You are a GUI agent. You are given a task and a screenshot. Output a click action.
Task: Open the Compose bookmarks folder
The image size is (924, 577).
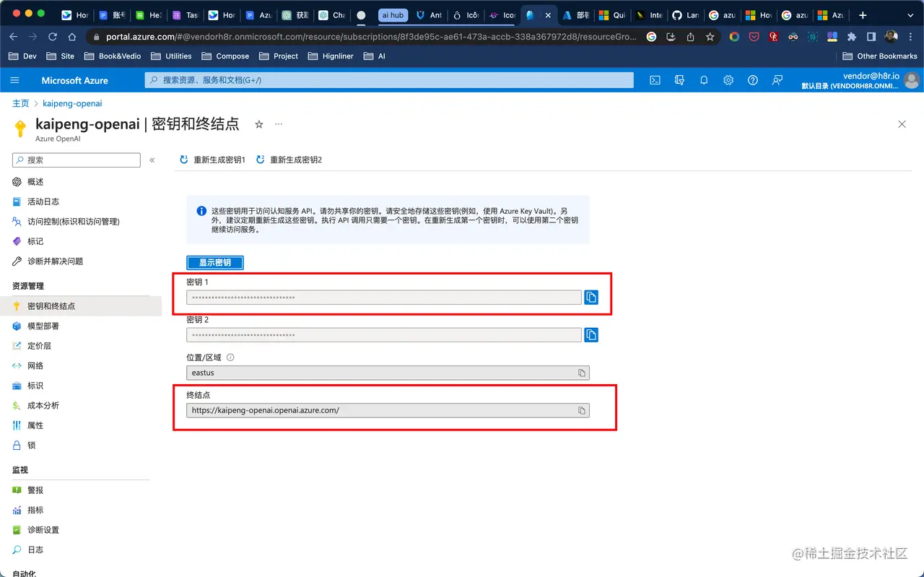225,56
